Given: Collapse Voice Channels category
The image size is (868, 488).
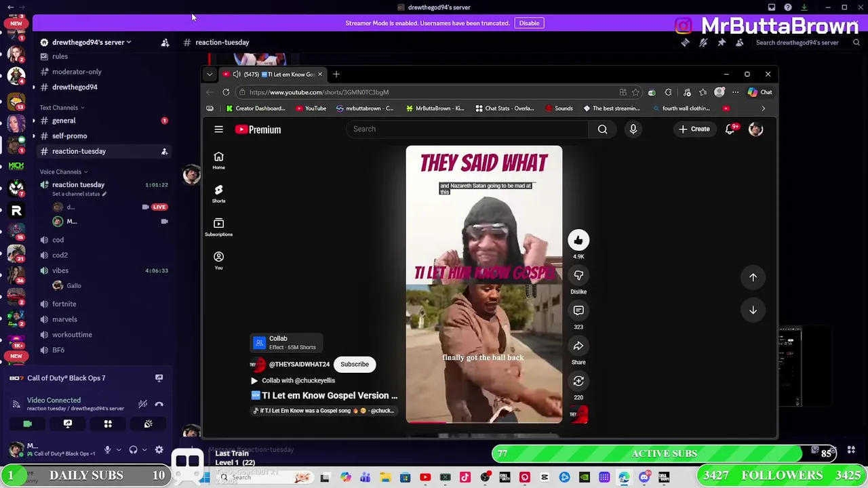Looking at the screenshot, I should pos(64,171).
